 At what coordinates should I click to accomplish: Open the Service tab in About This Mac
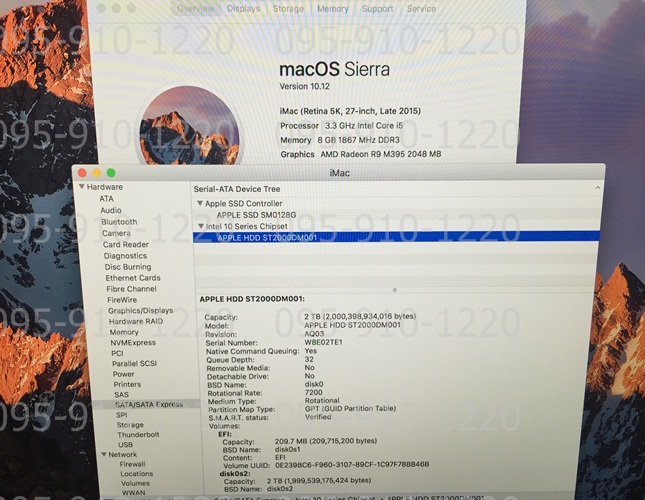421,9
